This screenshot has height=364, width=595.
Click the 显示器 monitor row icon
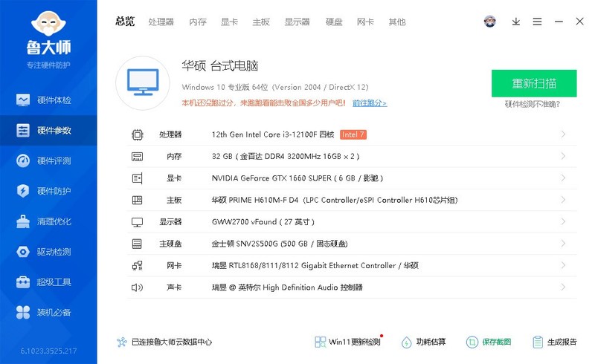pos(138,222)
